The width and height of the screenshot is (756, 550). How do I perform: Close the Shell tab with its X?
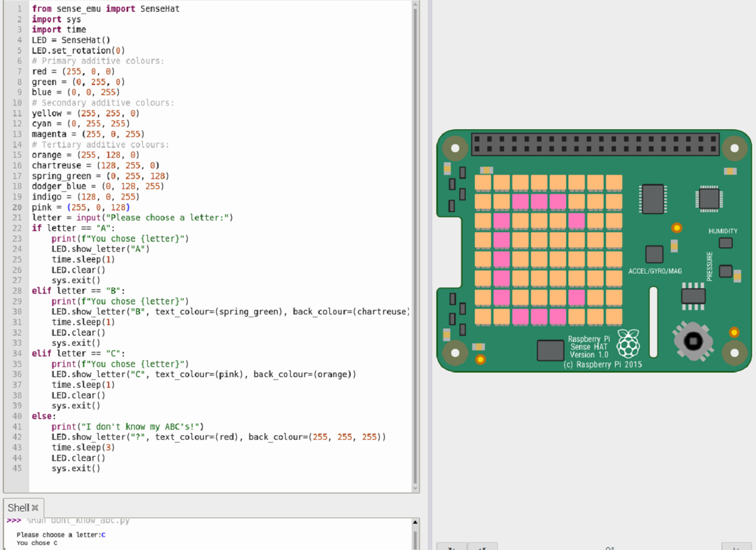35,508
